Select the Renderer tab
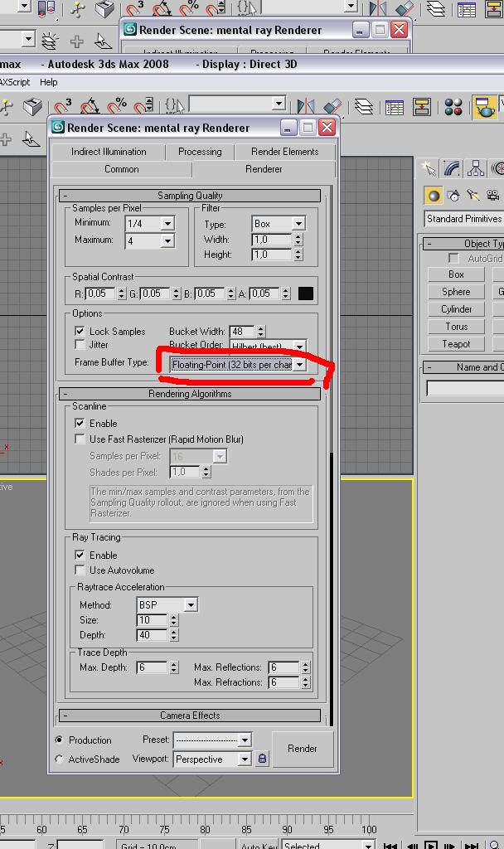 tap(264, 169)
